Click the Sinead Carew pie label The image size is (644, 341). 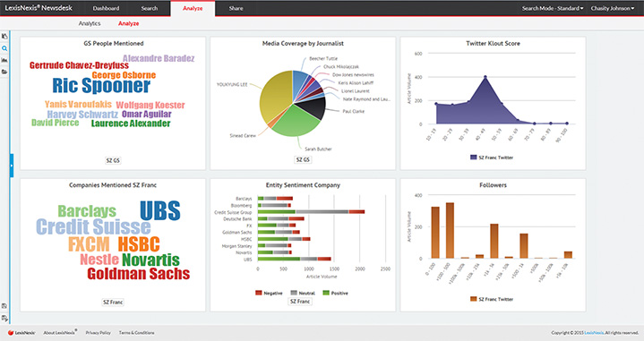[x=243, y=135]
